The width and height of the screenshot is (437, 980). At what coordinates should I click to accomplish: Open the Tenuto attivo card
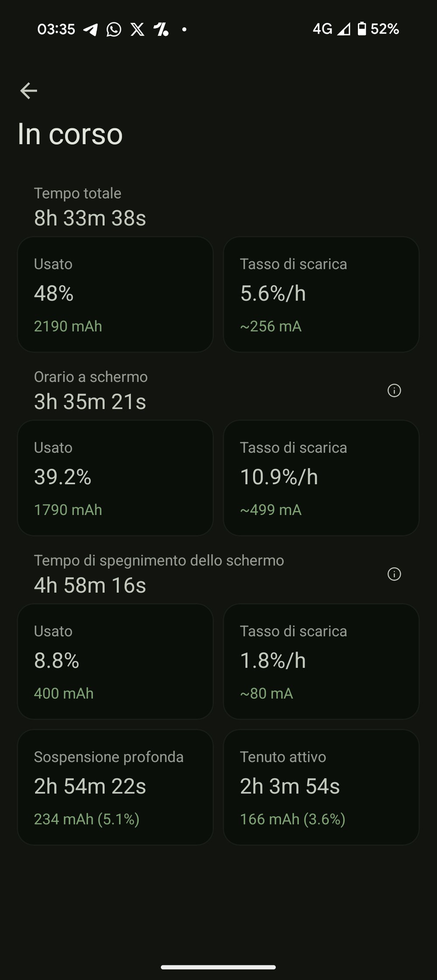321,787
